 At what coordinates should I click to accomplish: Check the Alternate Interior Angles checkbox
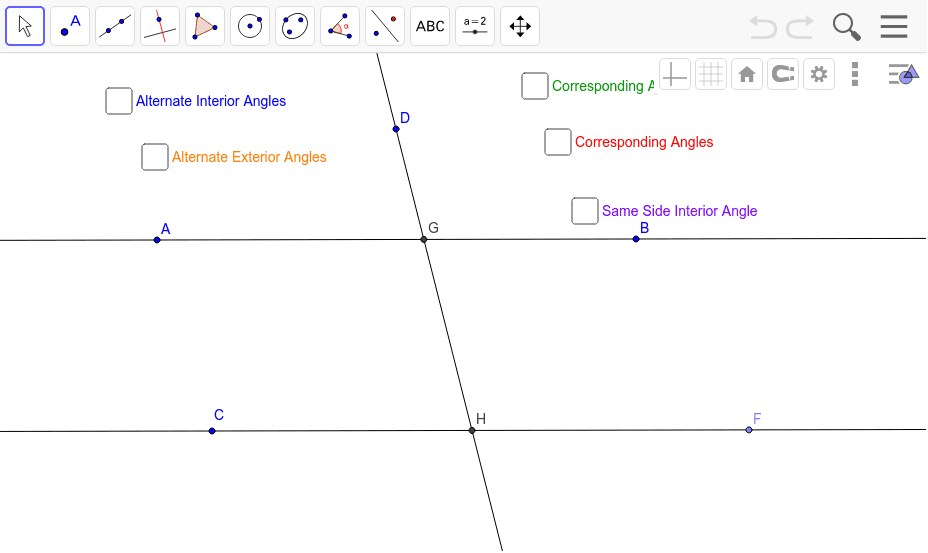pos(119,101)
